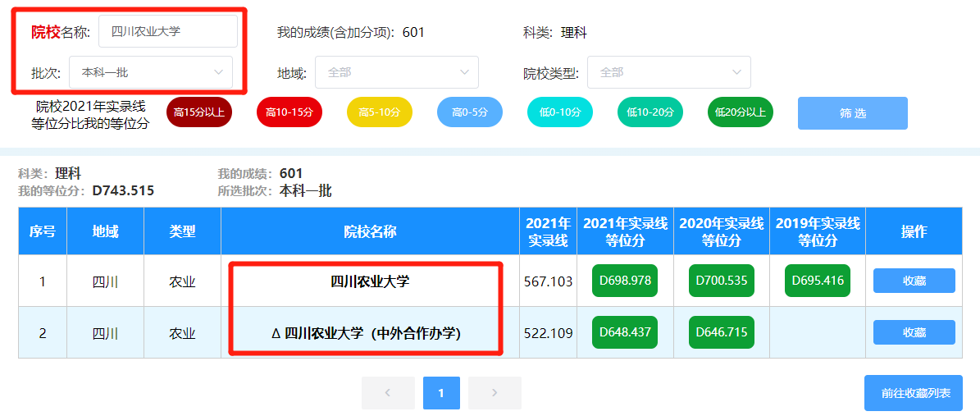Viewport: 980px width, 416px height.
Task: Click the 四川农业大学 name in row 1
Action: point(370,281)
